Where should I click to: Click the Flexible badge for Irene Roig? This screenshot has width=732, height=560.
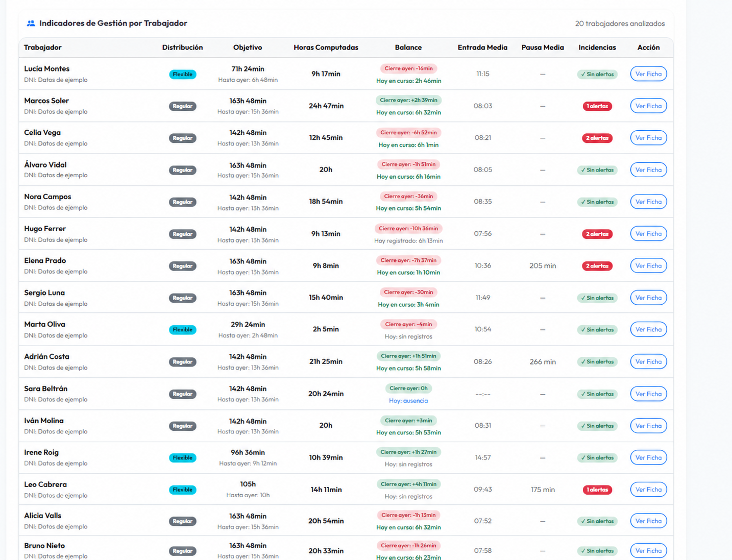coord(183,458)
